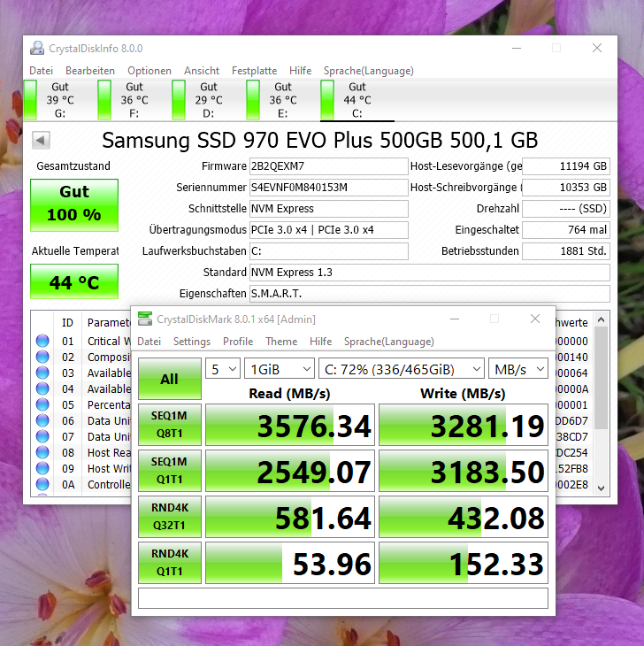Start the SEQ1M Q8T1 benchmark
Screen dimensions: 644x646
pos(170,425)
